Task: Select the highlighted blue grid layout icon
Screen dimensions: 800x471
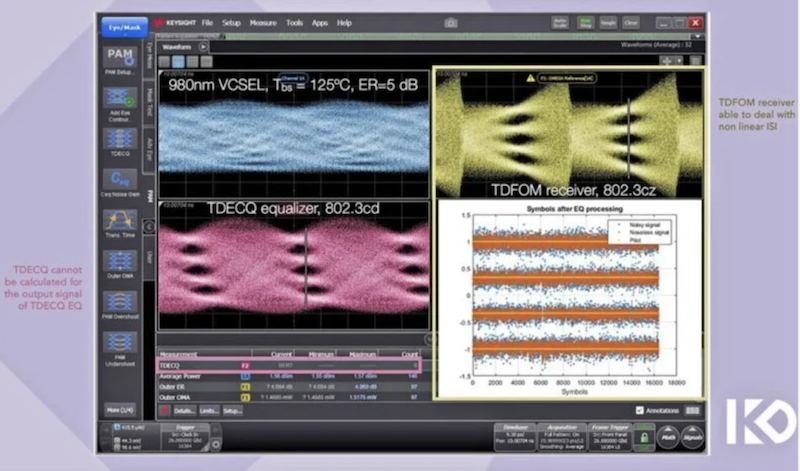Action: (178, 62)
